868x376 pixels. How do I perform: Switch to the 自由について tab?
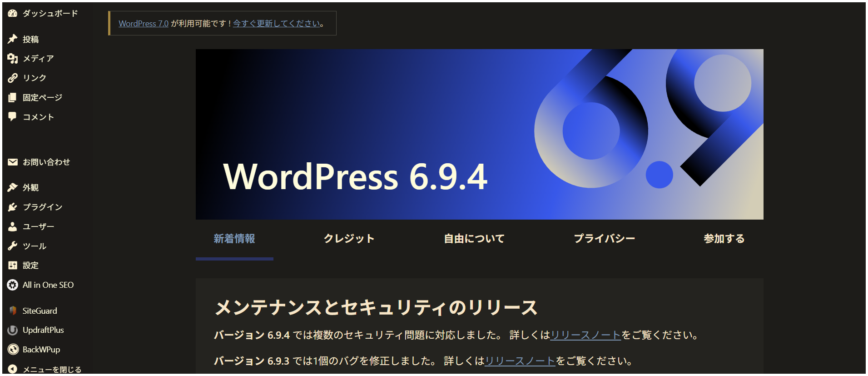tap(474, 239)
